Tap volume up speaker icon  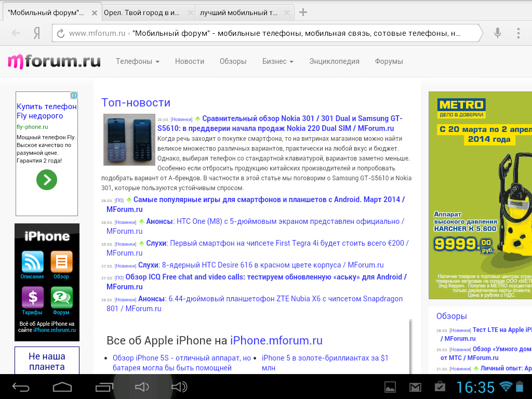coord(179,387)
